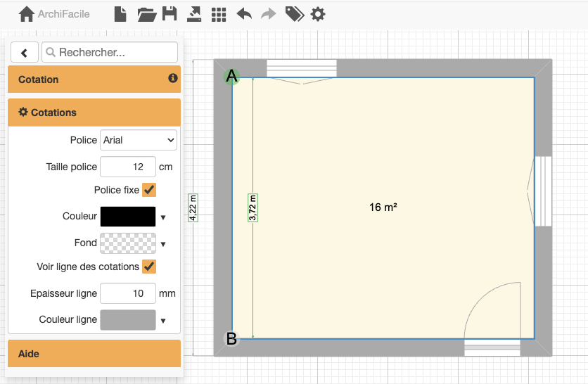Open folder icon in toolbar

(146, 14)
